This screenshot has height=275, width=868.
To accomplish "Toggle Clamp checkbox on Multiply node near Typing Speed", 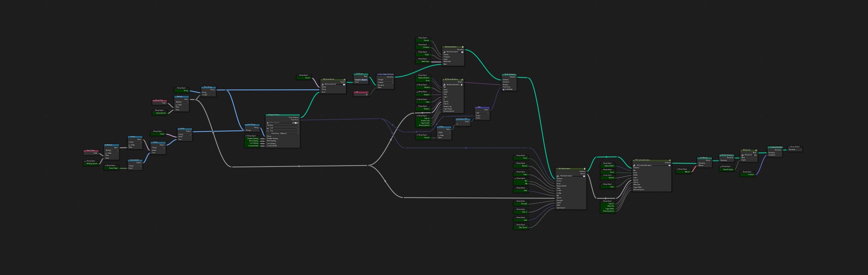I will (178, 104).
